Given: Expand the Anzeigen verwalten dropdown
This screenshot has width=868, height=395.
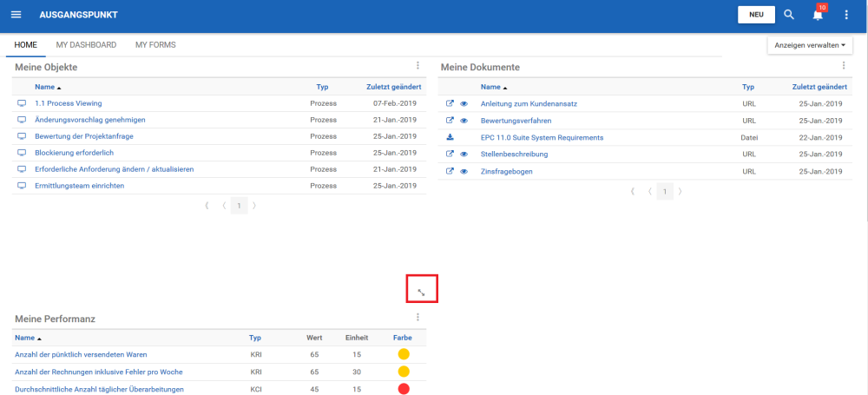Looking at the screenshot, I should click(x=810, y=45).
